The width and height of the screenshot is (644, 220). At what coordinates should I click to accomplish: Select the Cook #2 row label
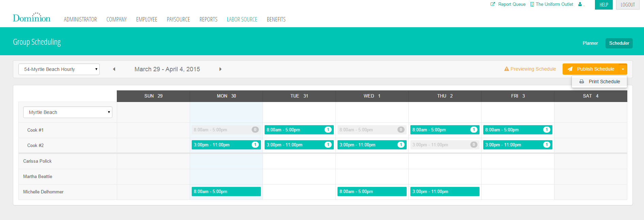[35, 146]
